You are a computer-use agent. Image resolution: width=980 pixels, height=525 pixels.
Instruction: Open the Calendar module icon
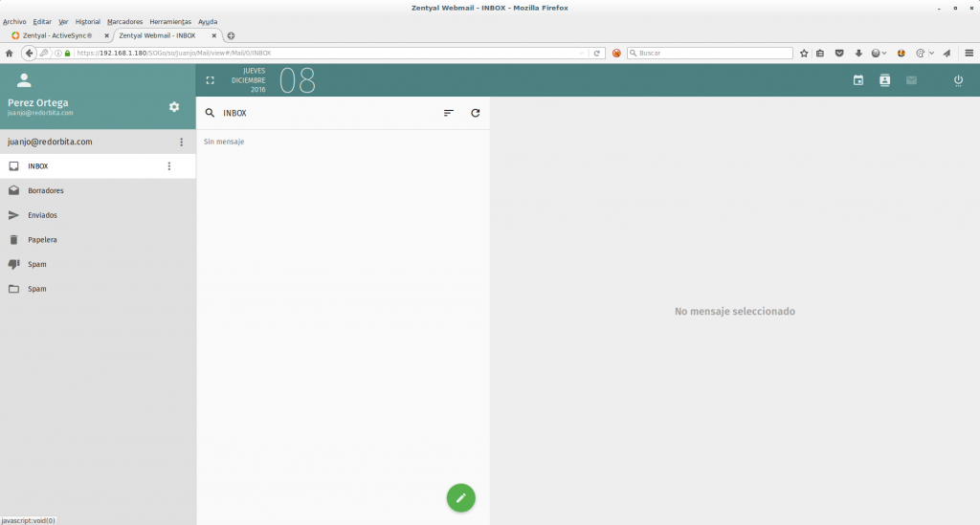coord(858,80)
